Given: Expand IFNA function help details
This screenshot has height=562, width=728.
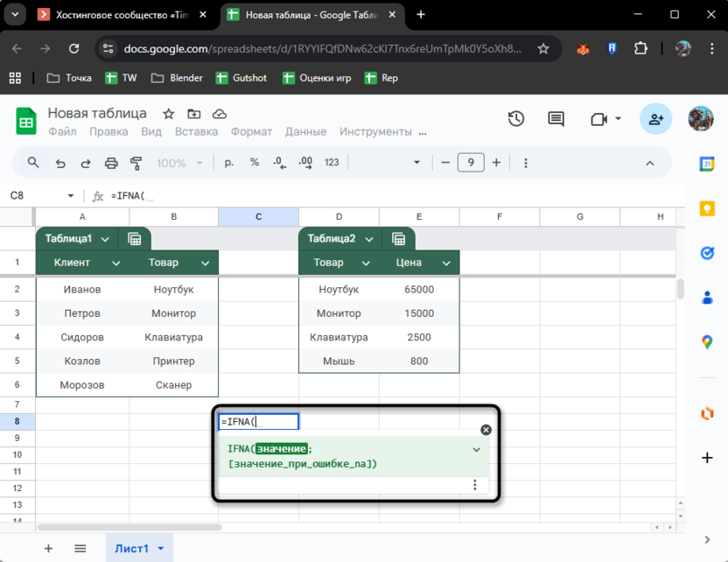Looking at the screenshot, I should (476, 449).
